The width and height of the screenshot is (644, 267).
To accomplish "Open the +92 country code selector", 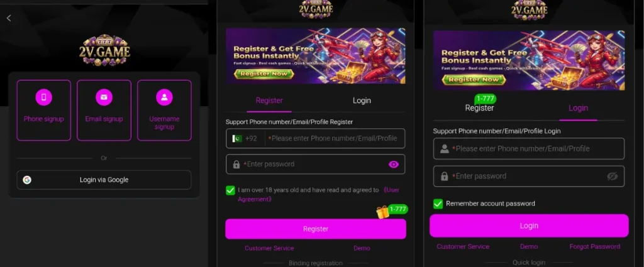I will (245, 139).
